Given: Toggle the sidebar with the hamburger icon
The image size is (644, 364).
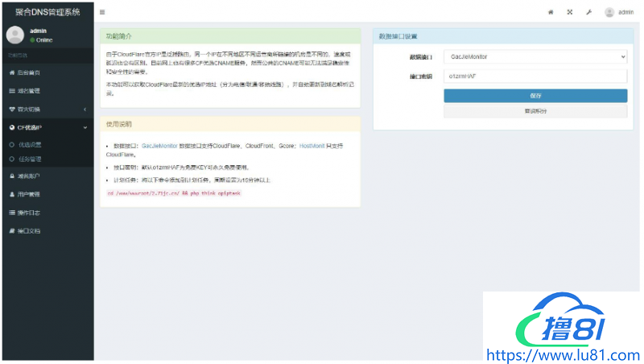Looking at the screenshot, I should (102, 12).
